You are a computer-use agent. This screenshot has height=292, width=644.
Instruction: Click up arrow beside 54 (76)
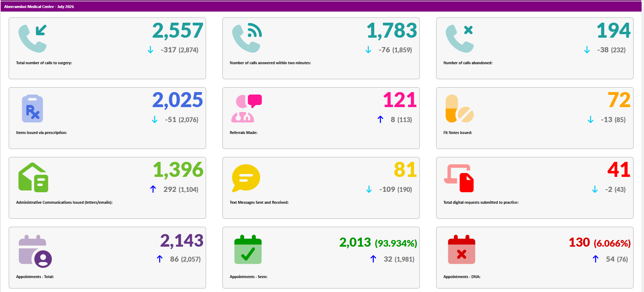pyautogui.click(x=596, y=259)
